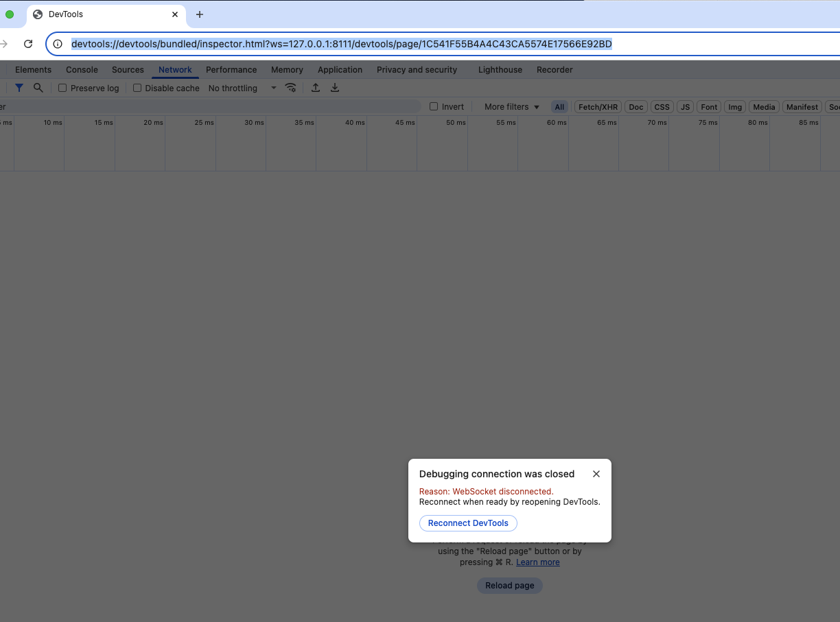Viewport: 840px width, 622px height.
Task: Filter requests by Doc type
Action: pos(636,107)
